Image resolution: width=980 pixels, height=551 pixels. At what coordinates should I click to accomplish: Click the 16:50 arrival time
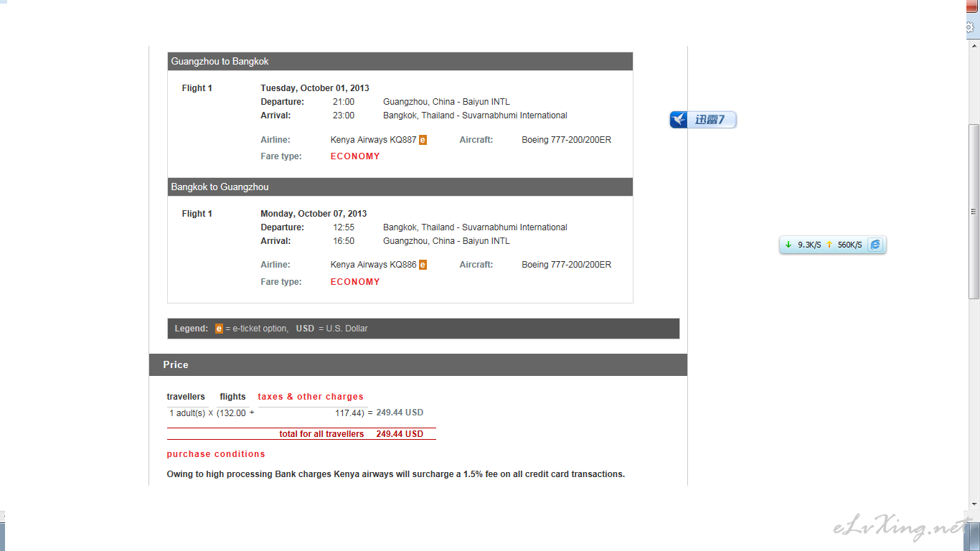(344, 241)
